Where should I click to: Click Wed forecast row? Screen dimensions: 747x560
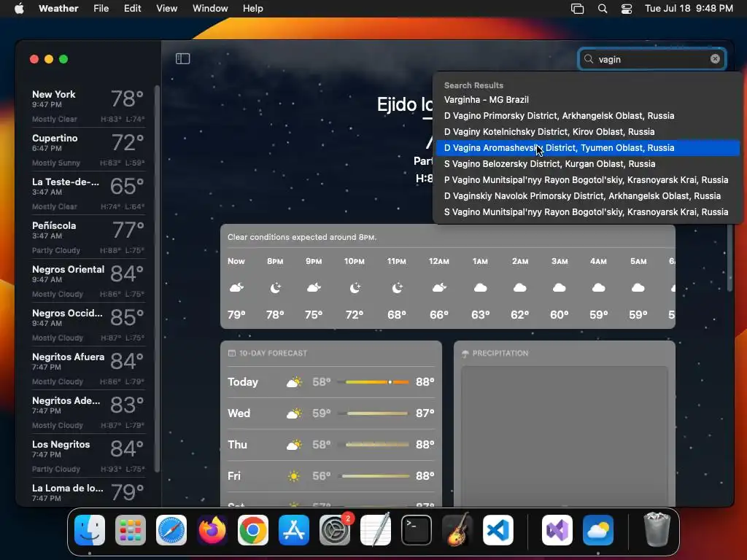pos(331,413)
